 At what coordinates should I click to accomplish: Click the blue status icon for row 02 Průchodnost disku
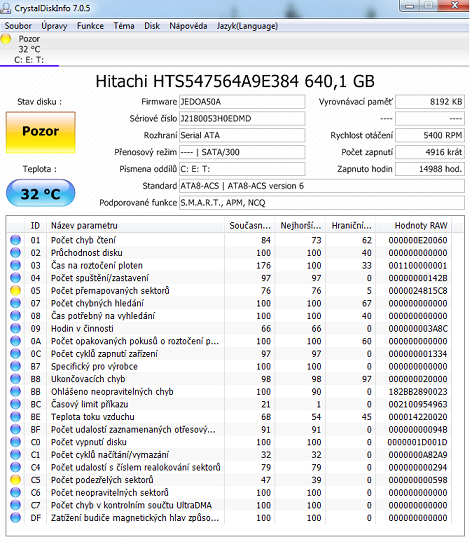(x=15, y=253)
